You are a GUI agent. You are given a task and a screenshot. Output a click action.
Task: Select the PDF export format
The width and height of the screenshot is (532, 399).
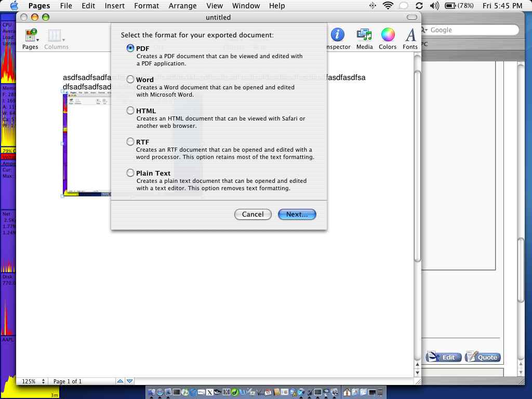130,48
